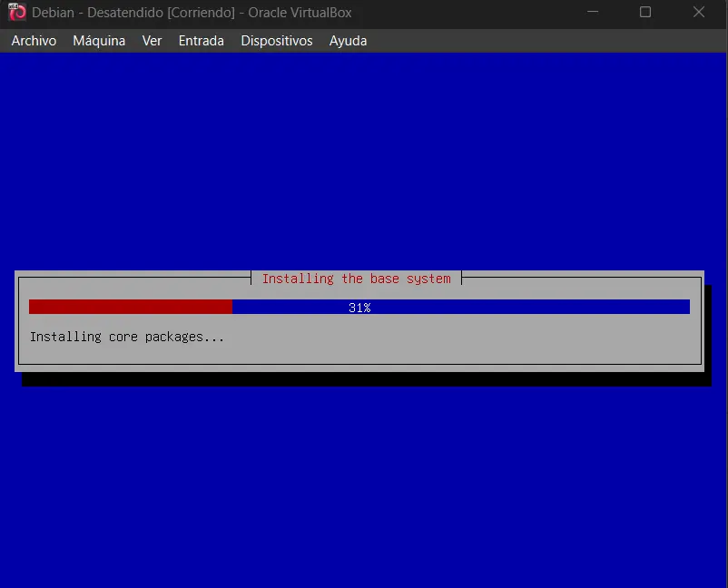Open the Dispositivos menu
This screenshot has width=728, height=588.
click(x=276, y=41)
